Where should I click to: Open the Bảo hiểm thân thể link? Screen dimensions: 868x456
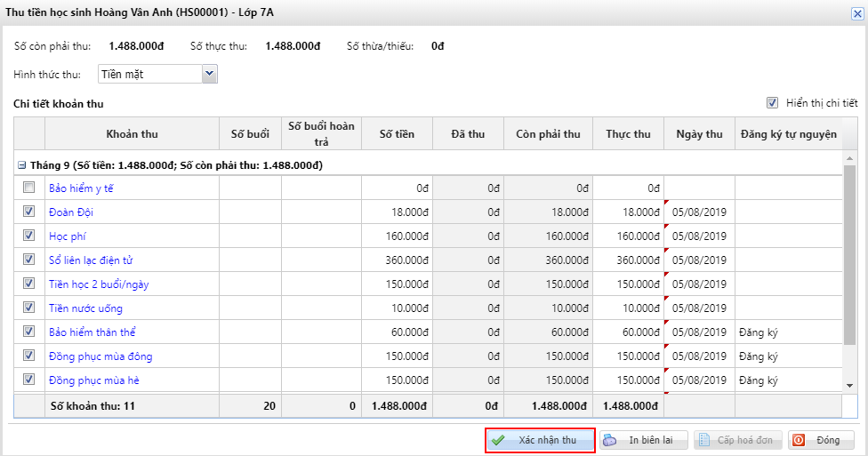tap(92, 332)
